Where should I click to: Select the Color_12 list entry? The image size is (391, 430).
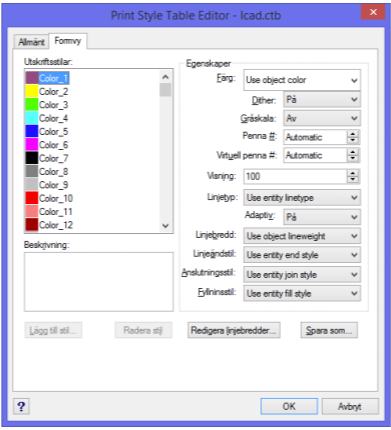[49, 225]
